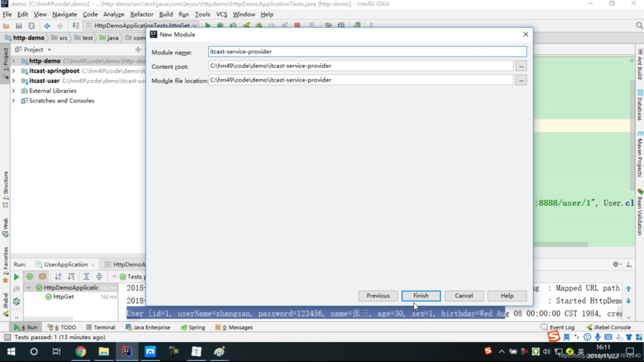Close the New Module dialog

(526, 34)
